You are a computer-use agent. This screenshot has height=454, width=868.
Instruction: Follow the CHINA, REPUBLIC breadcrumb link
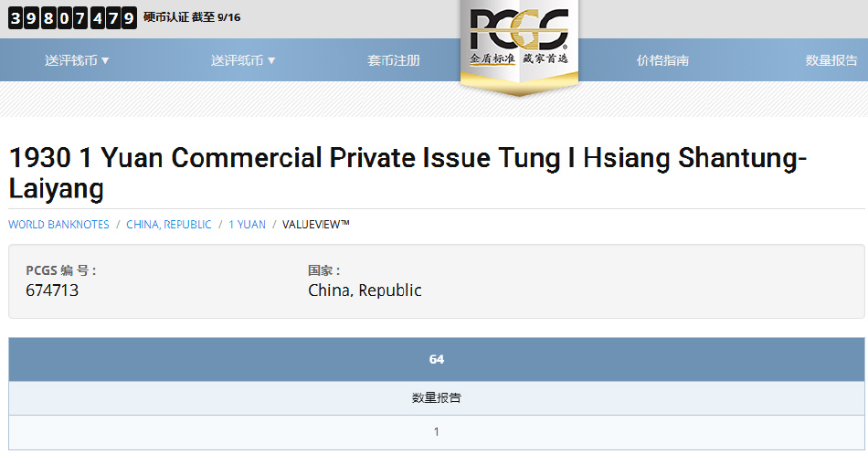point(169,224)
